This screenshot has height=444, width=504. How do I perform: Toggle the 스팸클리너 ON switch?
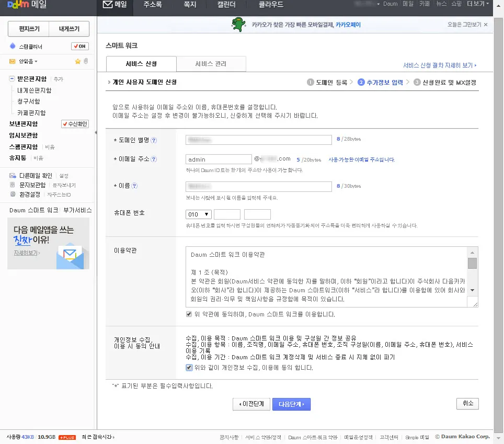point(81,47)
